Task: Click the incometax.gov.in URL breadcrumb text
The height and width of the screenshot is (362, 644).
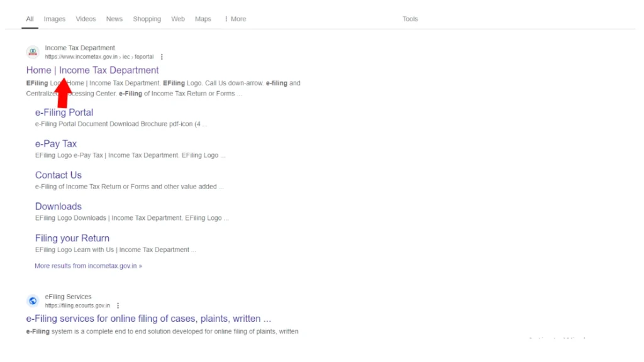Action: (x=99, y=57)
